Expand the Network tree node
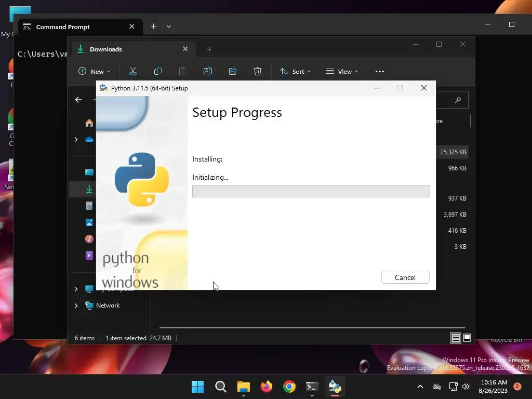 76,305
